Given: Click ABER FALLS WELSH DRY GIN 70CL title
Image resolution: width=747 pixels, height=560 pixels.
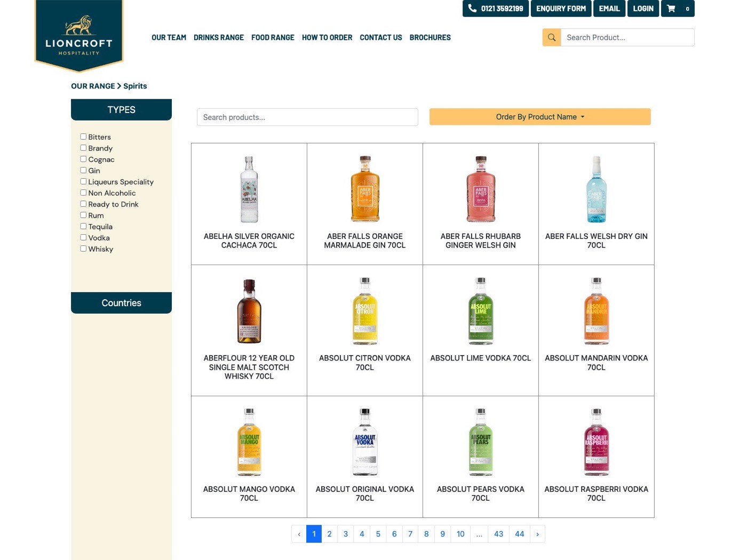Looking at the screenshot, I should point(597,241).
